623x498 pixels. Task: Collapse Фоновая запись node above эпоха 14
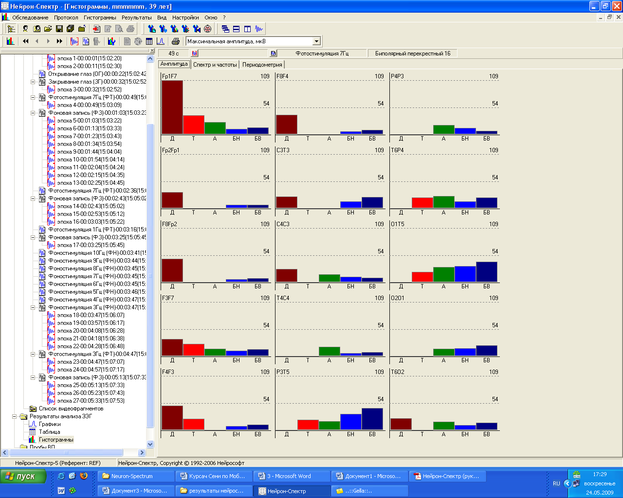tap(31, 198)
